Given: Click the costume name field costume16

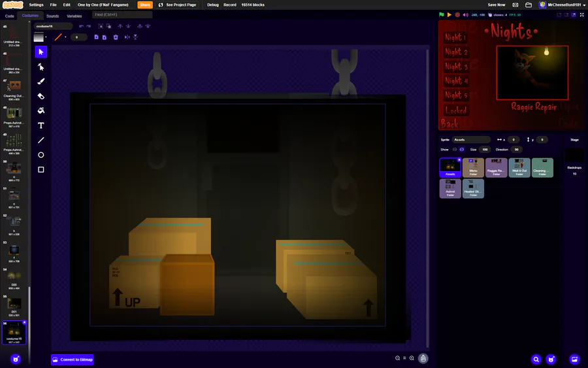Looking at the screenshot, I should coord(54,26).
